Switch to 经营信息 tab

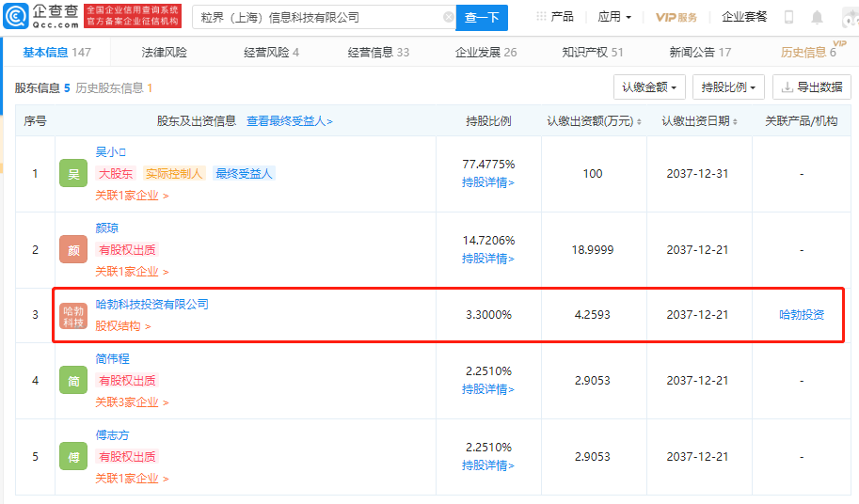(x=378, y=52)
